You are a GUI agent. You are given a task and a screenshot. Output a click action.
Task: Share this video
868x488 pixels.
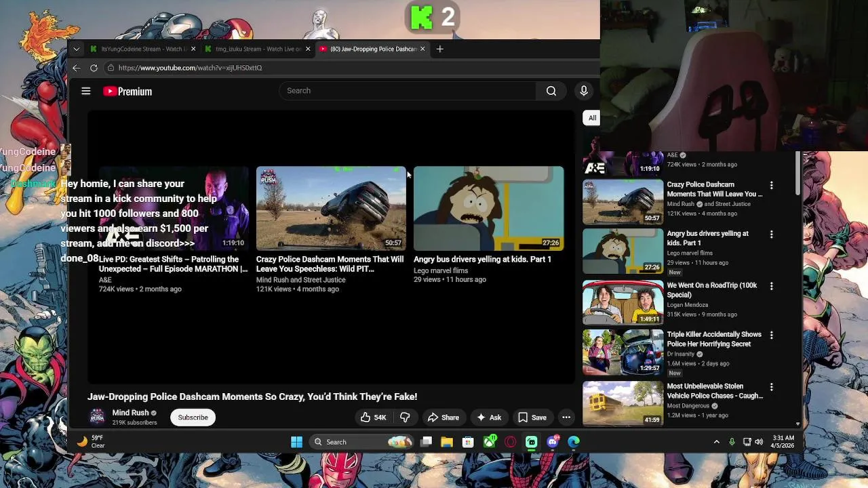point(443,418)
